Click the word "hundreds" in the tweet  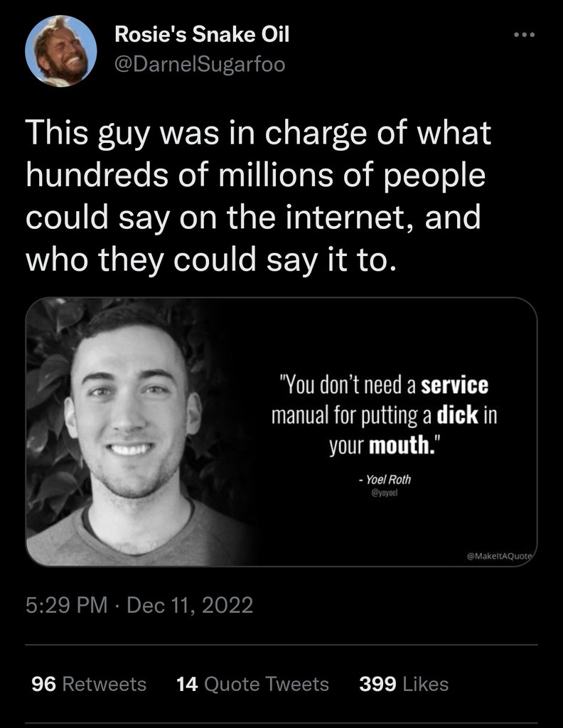(x=97, y=175)
